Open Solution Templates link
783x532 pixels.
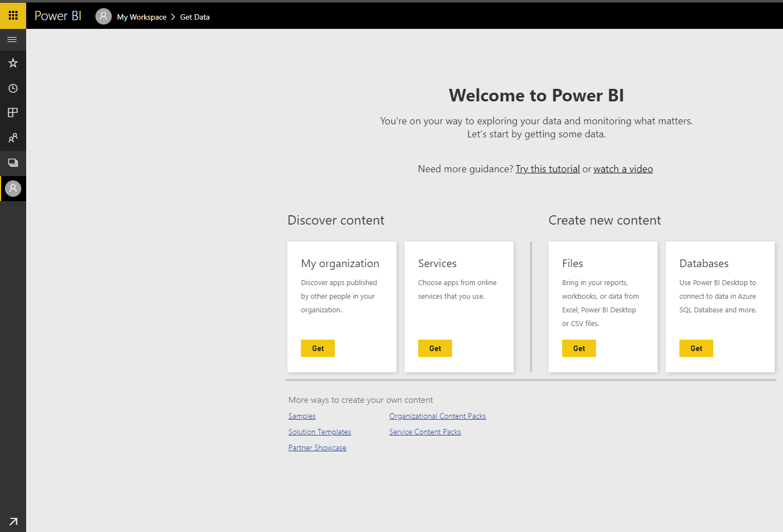tap(320, 432)
